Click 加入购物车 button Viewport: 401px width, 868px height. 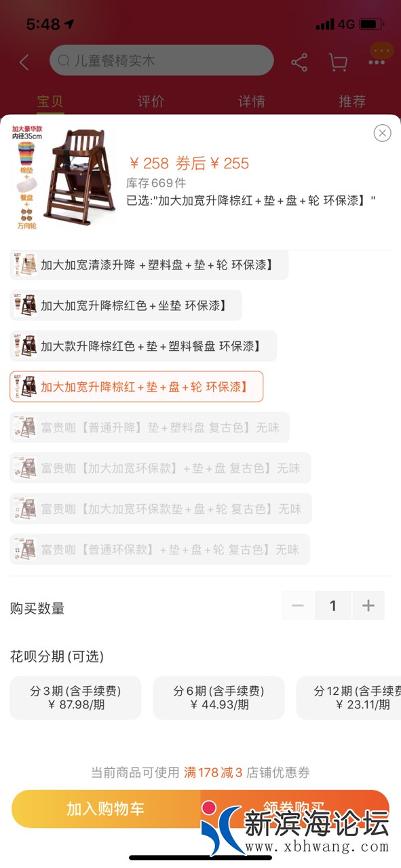[x=106, y=809]
